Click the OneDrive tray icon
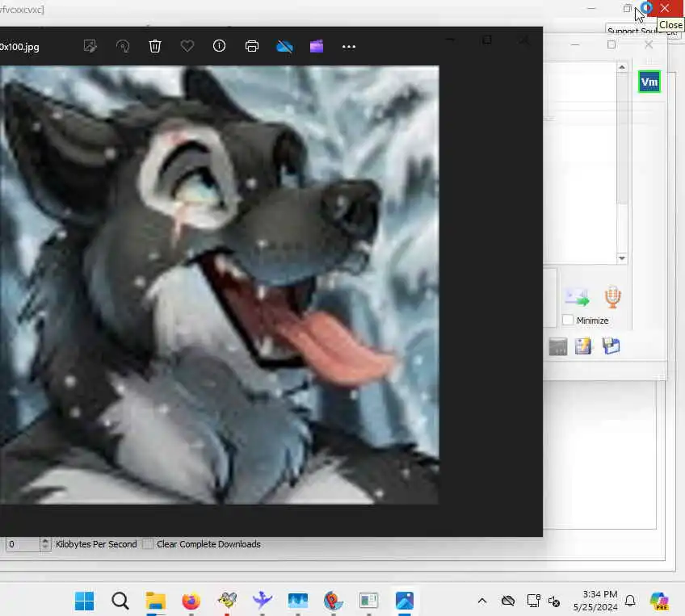 click(x=508, y=601)
